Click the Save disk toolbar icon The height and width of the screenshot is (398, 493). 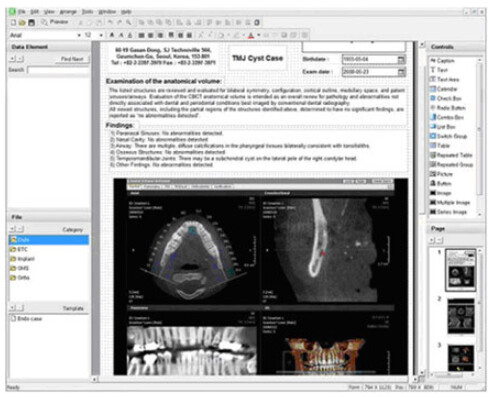[31, 23]
